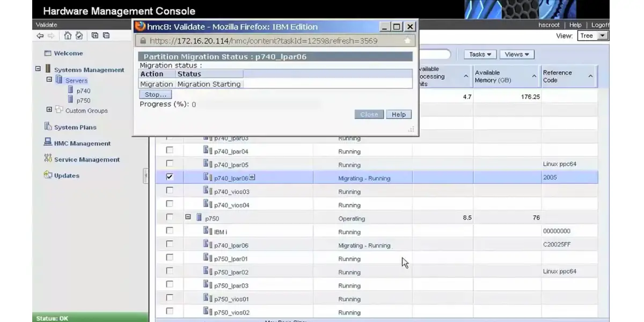
Task: Click the Systems Management server icon
Action: (x=48, y=69)
